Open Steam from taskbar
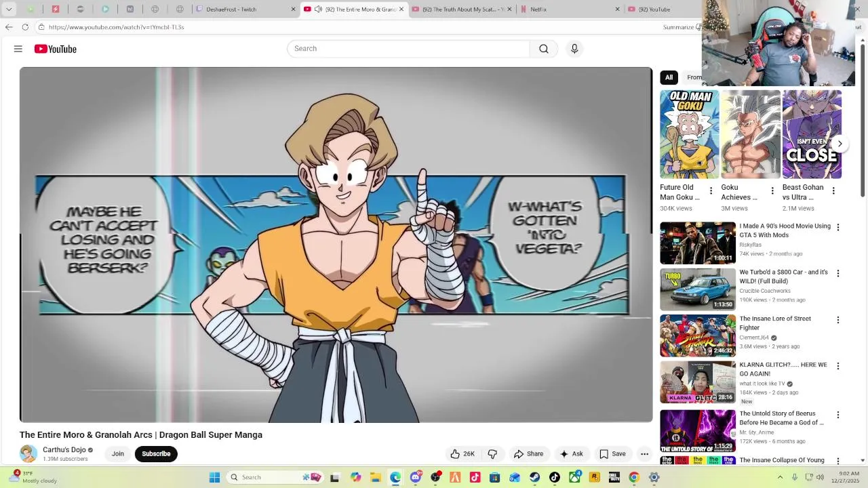 (x=535, y=477)
